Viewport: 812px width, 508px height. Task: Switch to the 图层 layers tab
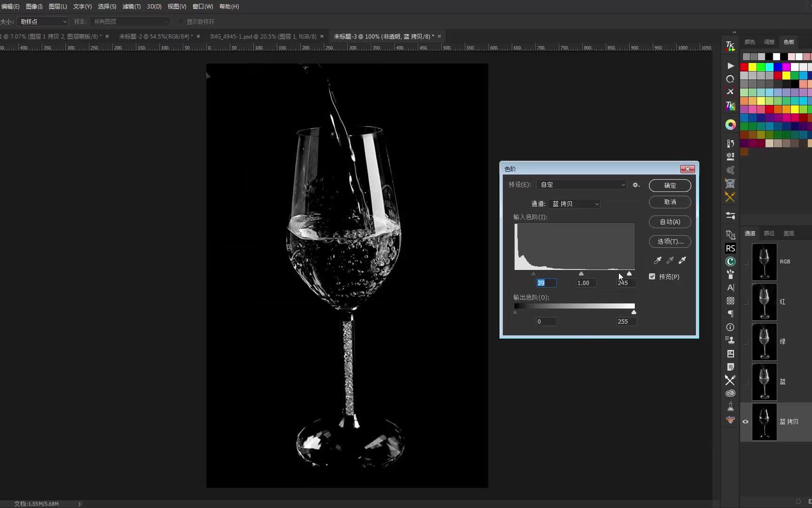[x=789, y=233]
